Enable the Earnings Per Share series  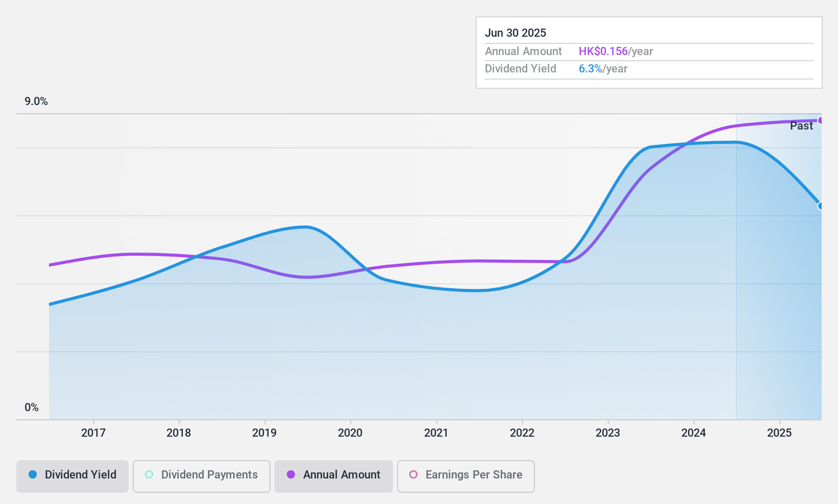[x=466, y=476]
